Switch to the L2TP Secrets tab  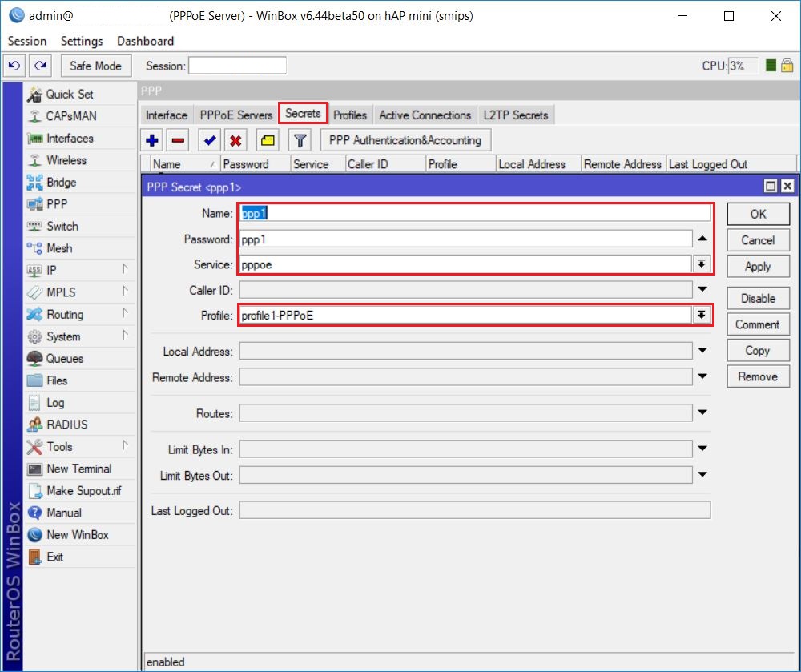point(516,115)
